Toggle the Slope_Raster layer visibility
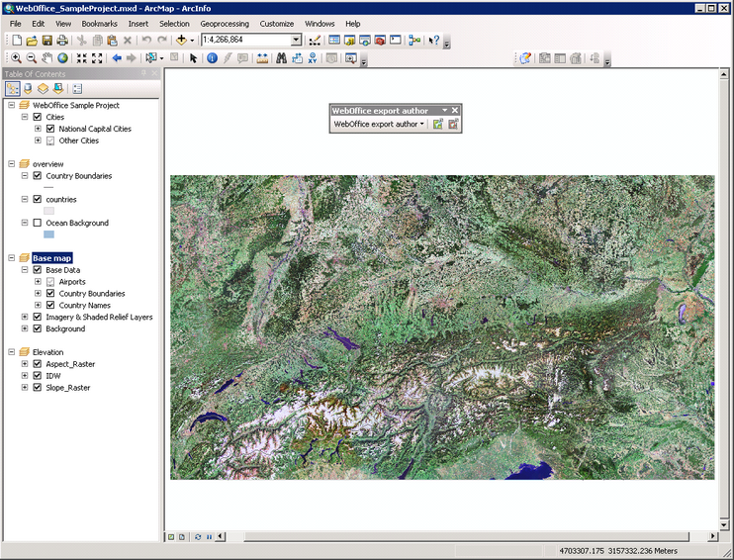This screenshot has width=734, height=560. pyautogui.click(x=38, y=388)
